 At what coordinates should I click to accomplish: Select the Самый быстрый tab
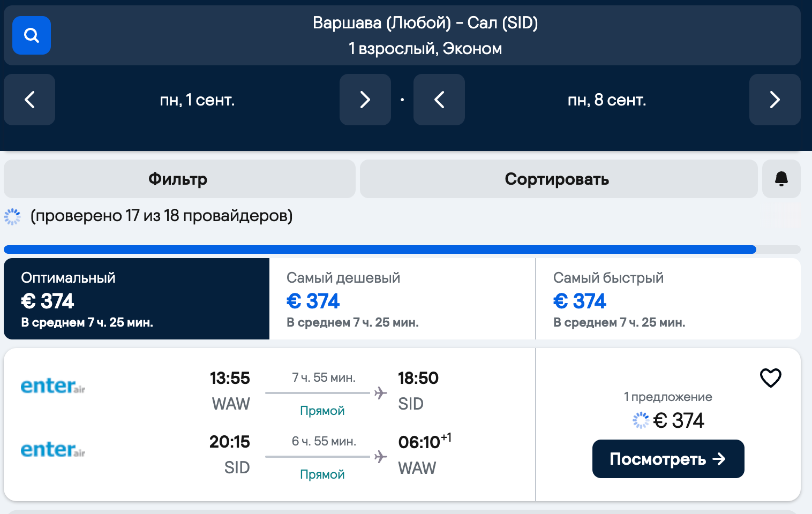pos(667,299)
